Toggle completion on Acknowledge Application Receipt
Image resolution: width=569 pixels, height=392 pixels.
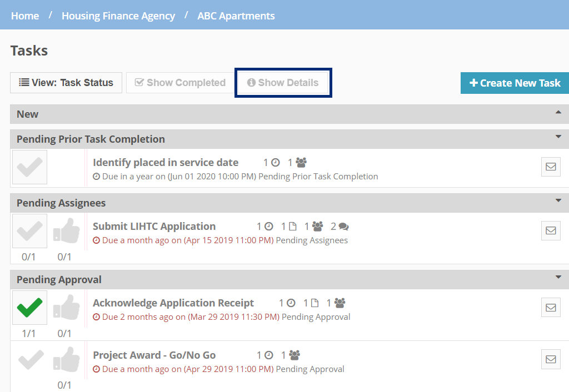pos(29,307)
